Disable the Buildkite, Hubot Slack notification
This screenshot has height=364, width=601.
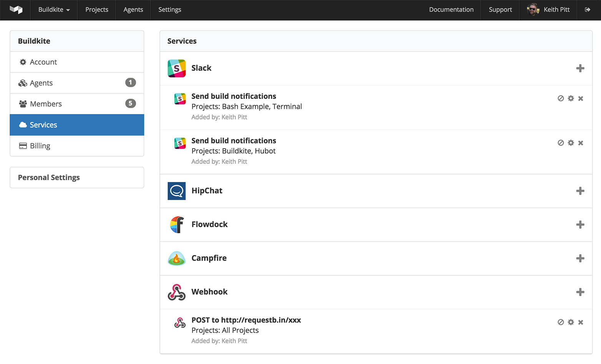coord(561,143)
